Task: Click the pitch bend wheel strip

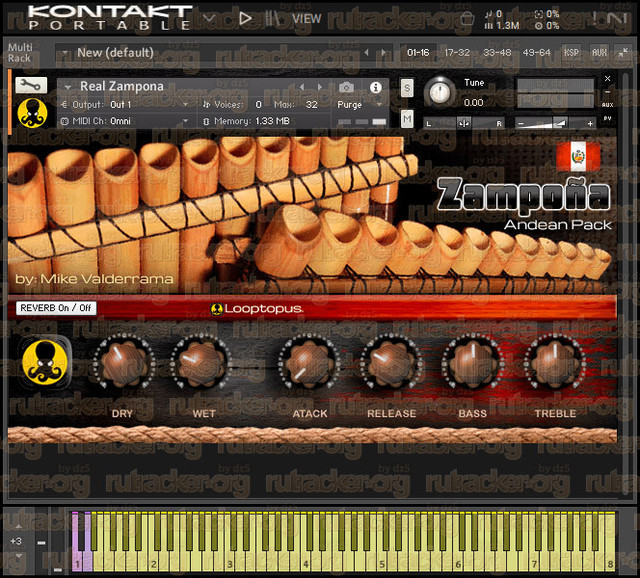Action: 42,541
